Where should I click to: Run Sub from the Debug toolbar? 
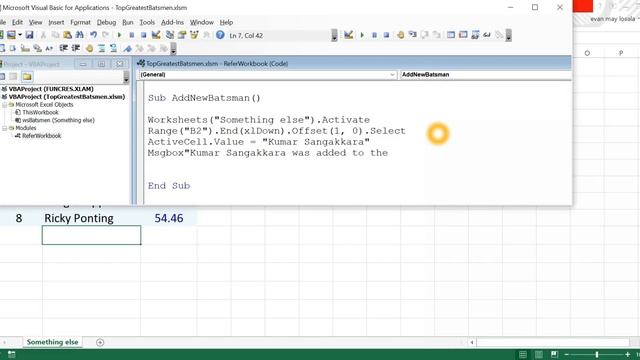coord(362,35)
